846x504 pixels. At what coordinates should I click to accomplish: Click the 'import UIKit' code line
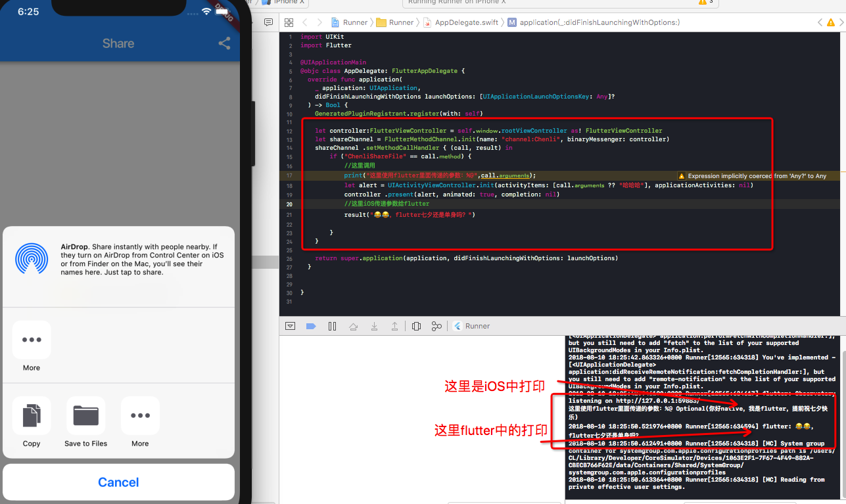(x=322, y=37)
